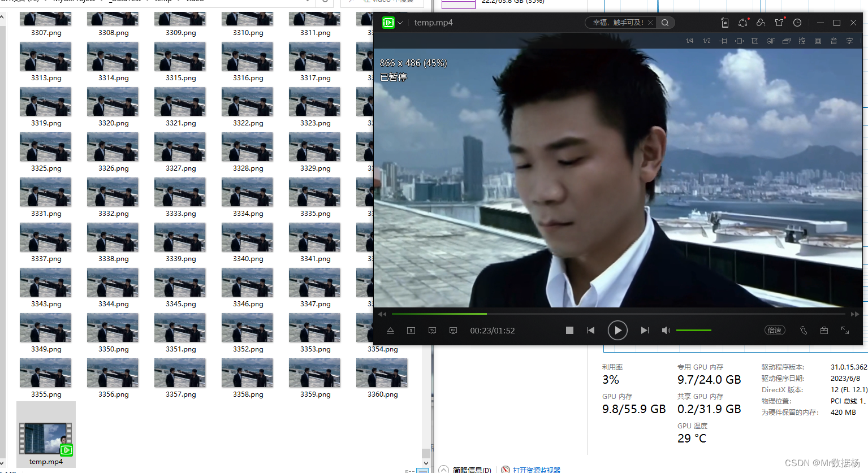This screenshot has height=473, width=868.
Task: Clear the player search box with its X
Action: pos(650,23)
